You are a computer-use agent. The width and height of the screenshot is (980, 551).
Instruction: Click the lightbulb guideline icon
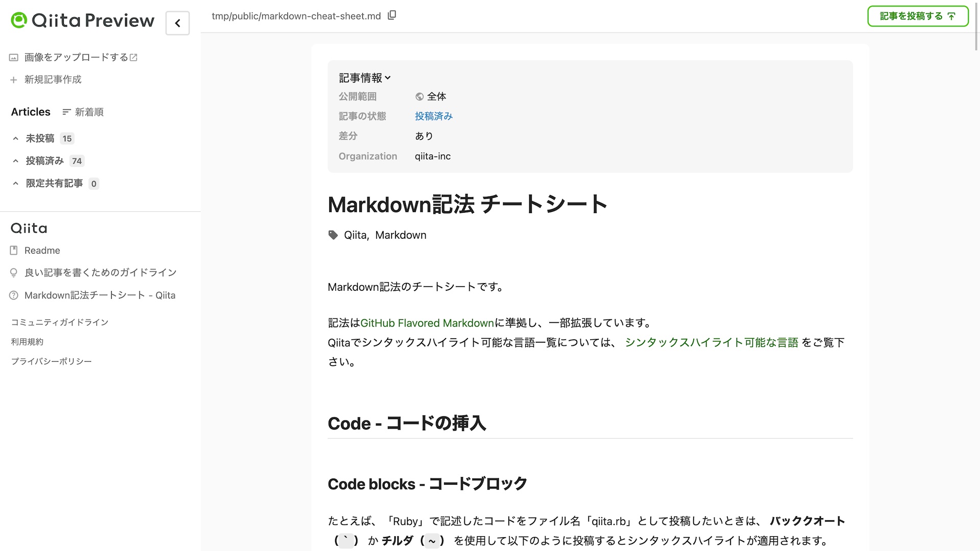tap(14, 273)
